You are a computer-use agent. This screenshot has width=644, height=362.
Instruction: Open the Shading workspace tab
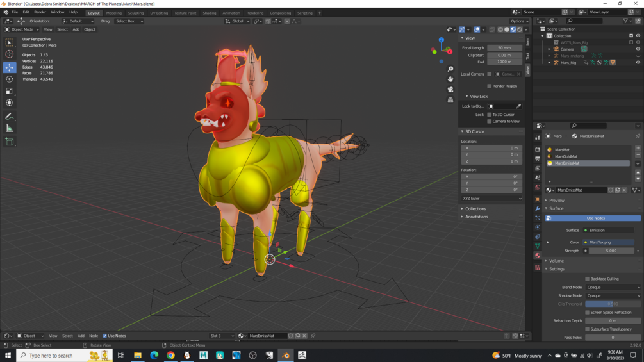pos(209,13)
